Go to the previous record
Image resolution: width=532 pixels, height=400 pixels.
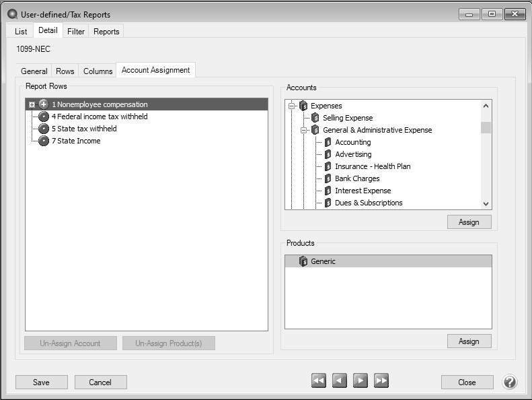click(x=340, y=382)
